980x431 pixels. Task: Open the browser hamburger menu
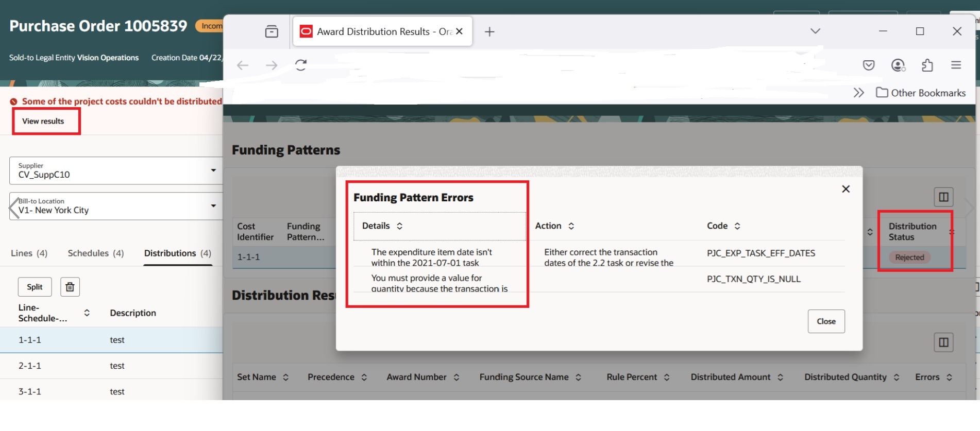[956, 65]
